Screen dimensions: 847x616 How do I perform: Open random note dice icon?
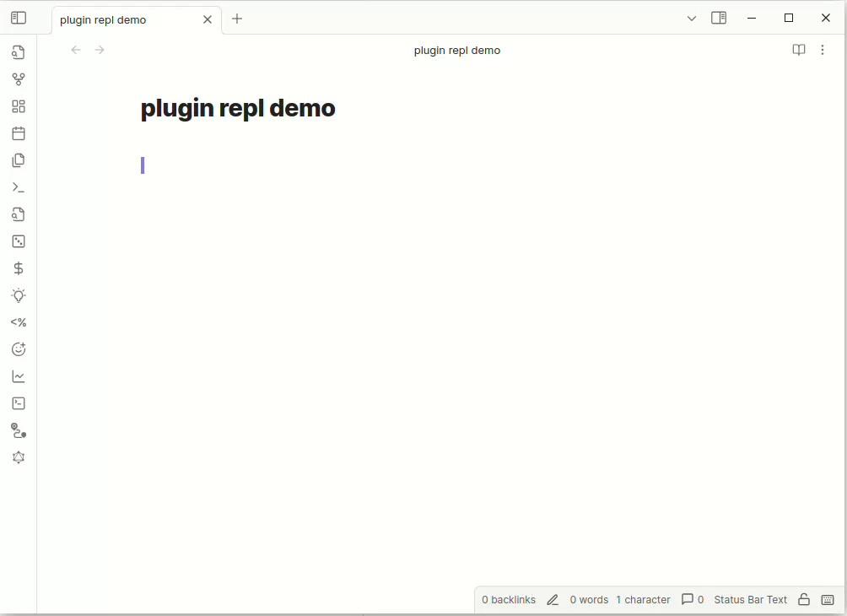pos(19,241)
